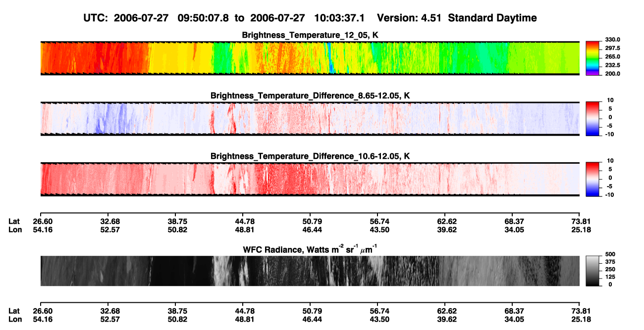Click the 8.65-12.05 difference image strip
Viewport: 644px width, 330px height.
[310, 119]
